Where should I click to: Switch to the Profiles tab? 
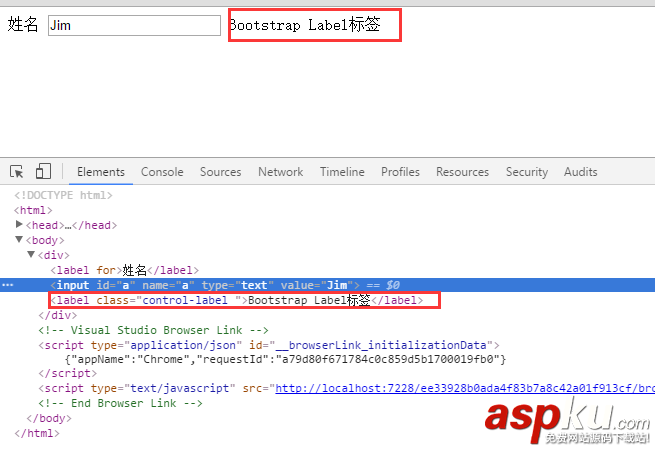point(400,172)
